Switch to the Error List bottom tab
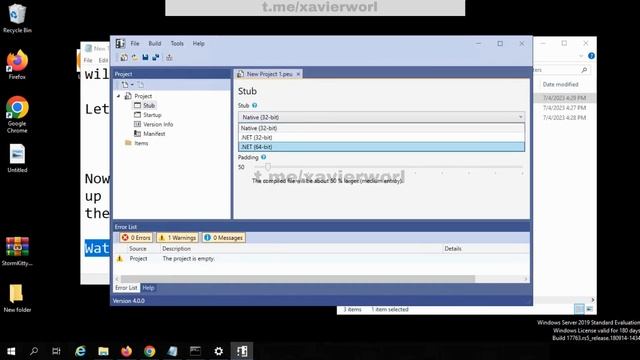 (x=126, y=288)
